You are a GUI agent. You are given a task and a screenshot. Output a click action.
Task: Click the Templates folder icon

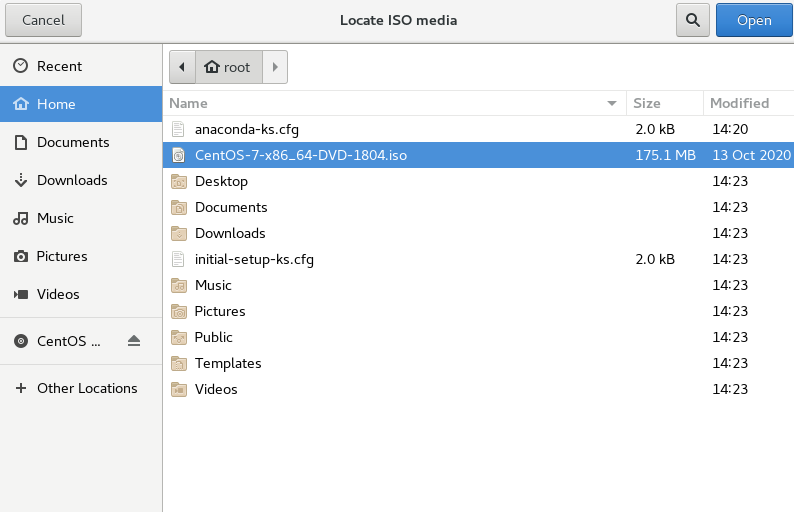tap(179, 363)
